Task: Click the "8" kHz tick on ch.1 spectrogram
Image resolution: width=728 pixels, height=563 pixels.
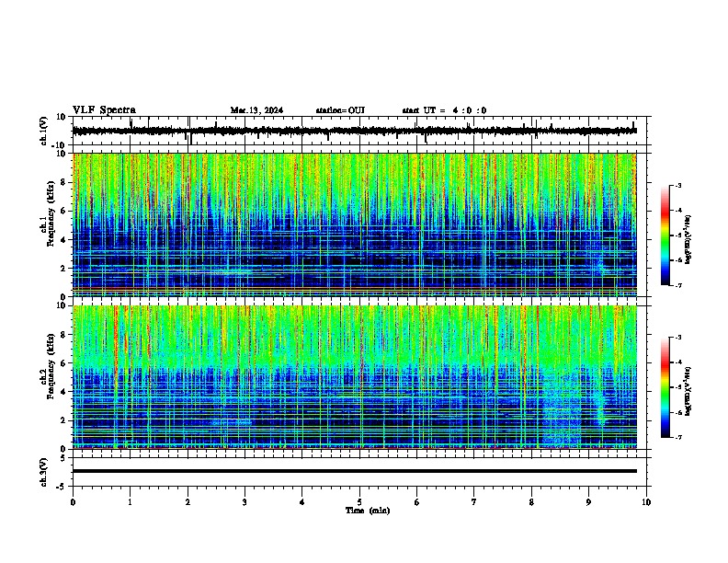Action: pos(63,182)
